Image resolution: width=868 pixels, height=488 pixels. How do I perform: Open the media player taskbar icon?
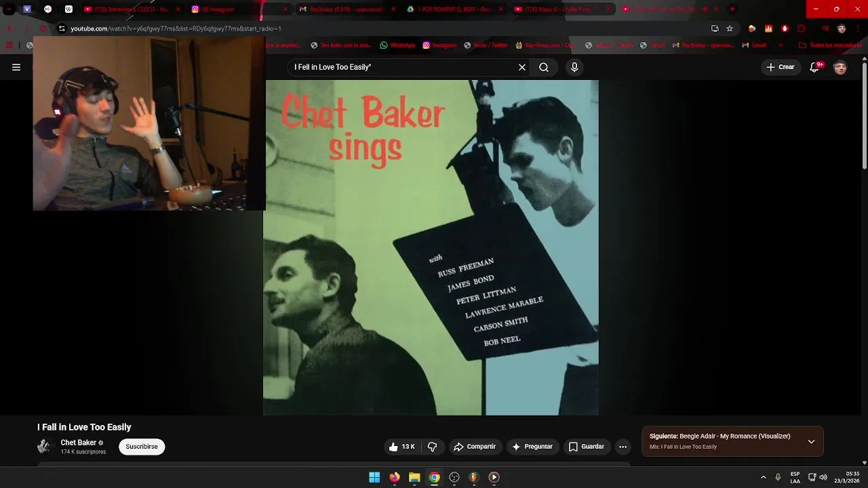click(494, 477)
